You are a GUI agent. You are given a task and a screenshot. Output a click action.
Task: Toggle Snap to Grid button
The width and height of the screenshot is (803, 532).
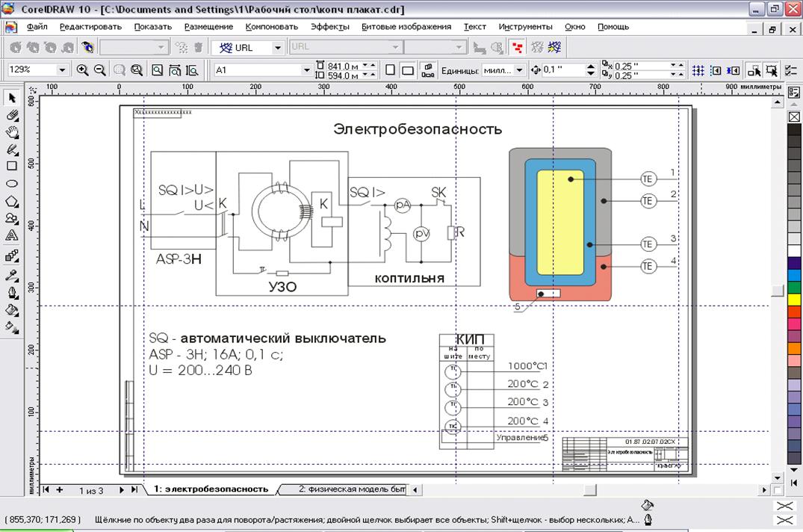tap(698, 69)
